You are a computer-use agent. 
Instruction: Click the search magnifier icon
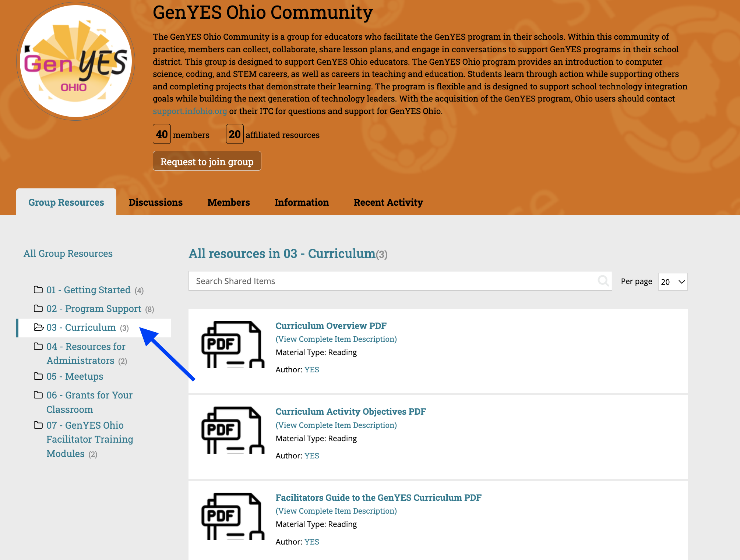pos(603,281)
